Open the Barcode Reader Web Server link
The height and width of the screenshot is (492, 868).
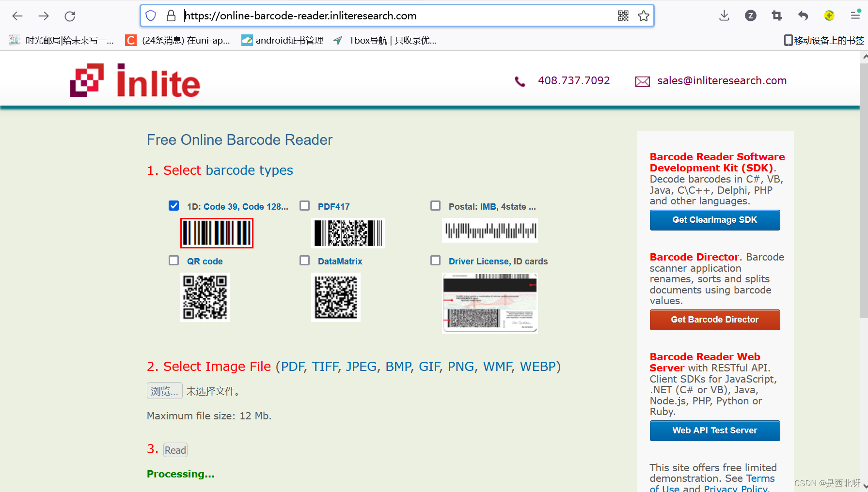coord(705,362)
